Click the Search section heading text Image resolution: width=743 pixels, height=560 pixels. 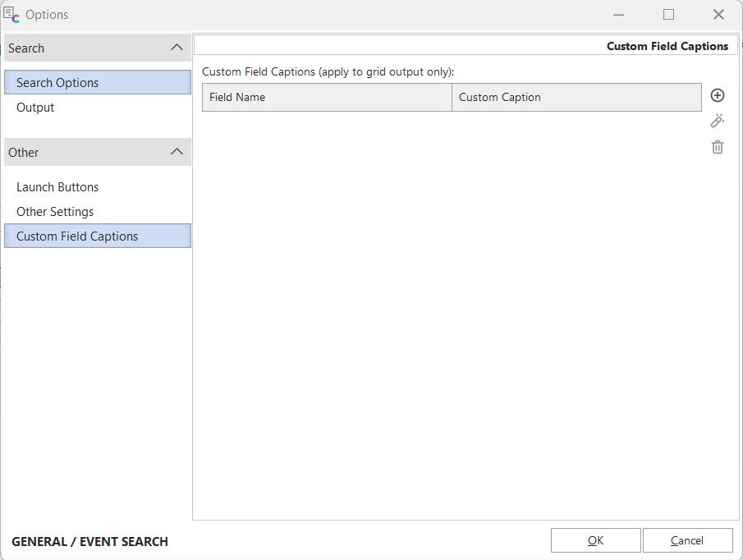click(26, 48)
